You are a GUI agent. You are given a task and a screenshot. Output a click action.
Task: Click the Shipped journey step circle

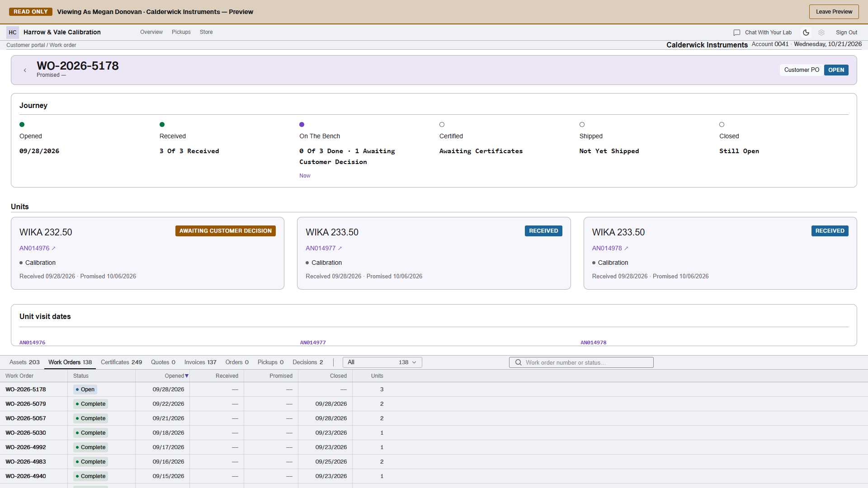(582, 125)
